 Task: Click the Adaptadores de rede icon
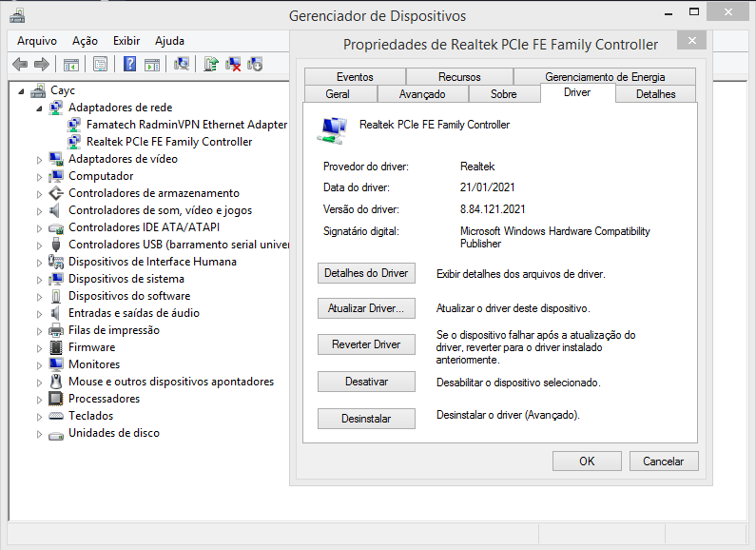(56, 108)
